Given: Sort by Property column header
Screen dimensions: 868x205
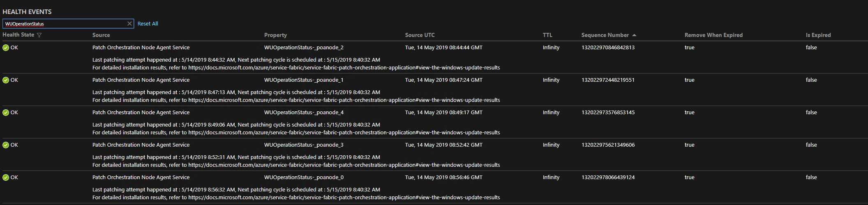Looking at the screenshot, I should click(x=275, y=35).
